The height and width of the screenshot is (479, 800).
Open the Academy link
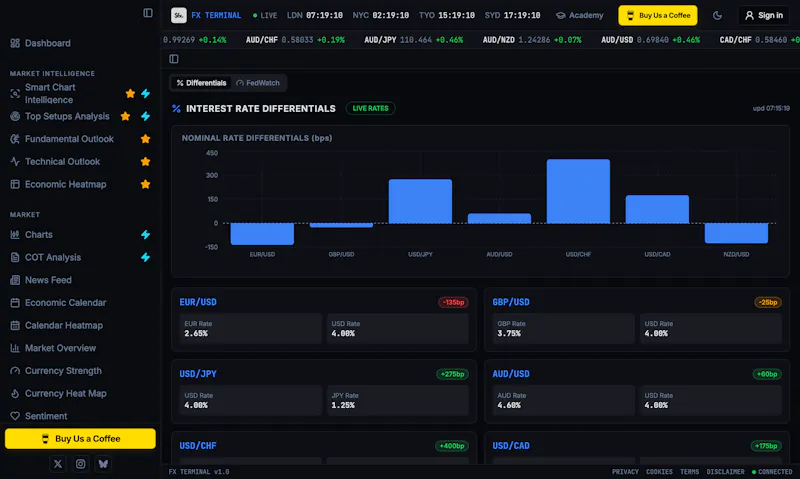580,15
